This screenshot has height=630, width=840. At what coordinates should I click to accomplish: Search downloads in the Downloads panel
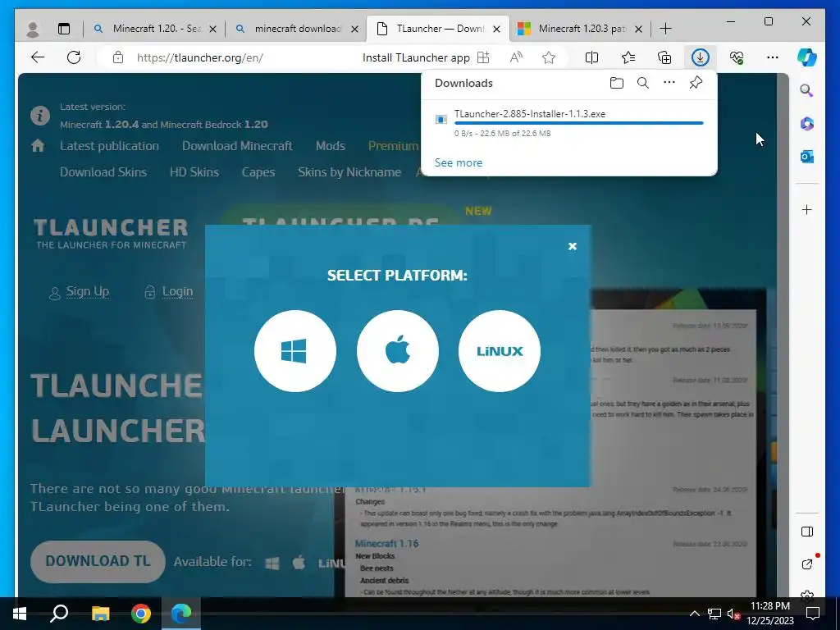pyautogui.click(x=643, y=83)
